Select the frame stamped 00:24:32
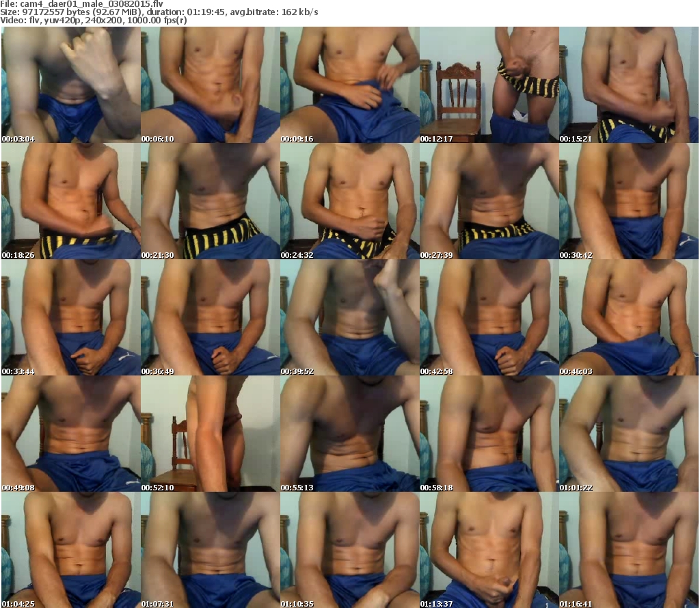The height and width of the screenshot is (608, 700). [x=350, y=201]
